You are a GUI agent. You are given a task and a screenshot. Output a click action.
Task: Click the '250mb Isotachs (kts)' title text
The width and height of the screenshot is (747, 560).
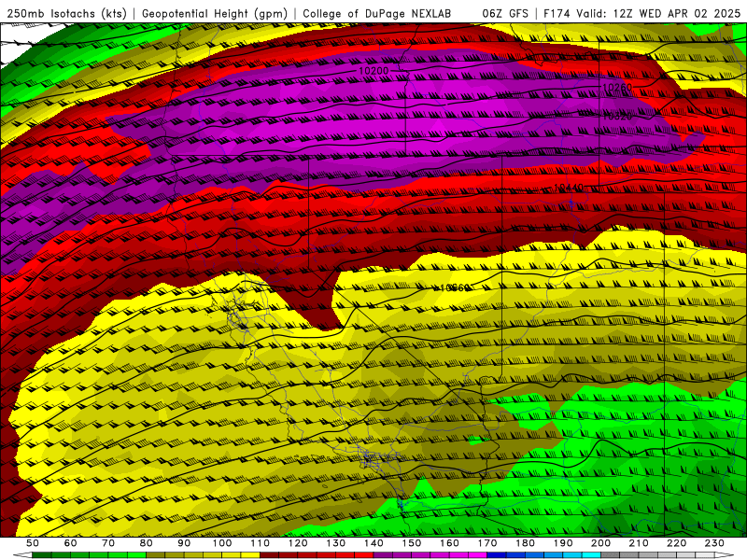[x=66, y=13]
